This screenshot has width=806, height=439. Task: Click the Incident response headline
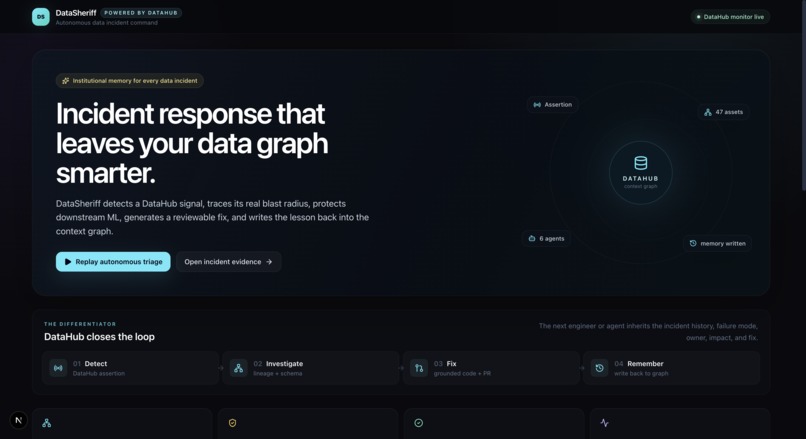[192, 143]
